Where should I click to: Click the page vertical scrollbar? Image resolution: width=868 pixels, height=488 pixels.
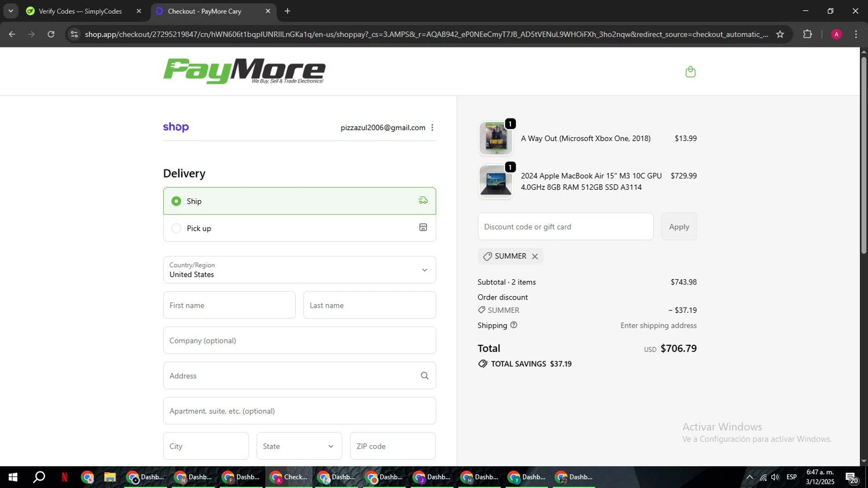click(x=863, y=156)
